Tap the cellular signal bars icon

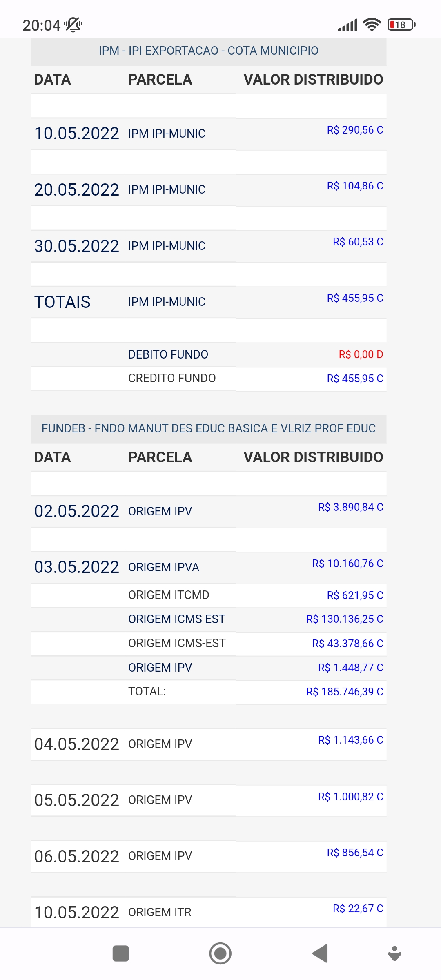(347, 25)
